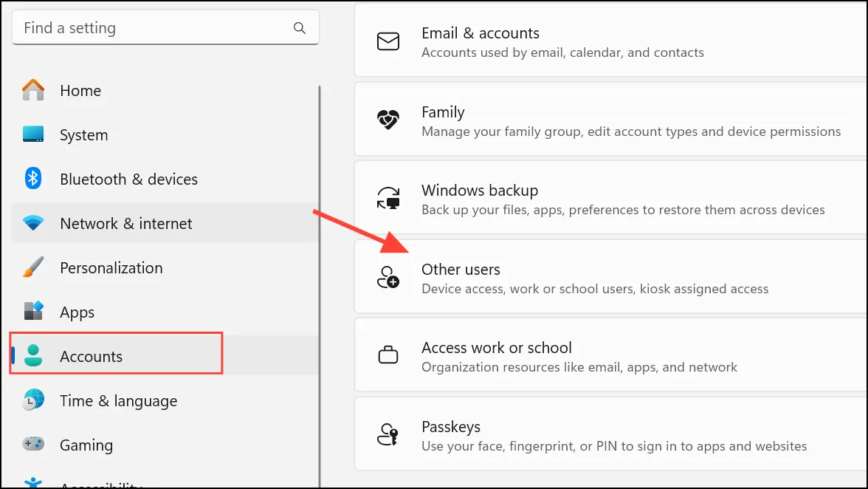
Task: Open the Family settings card
Action: click(610, 120)
